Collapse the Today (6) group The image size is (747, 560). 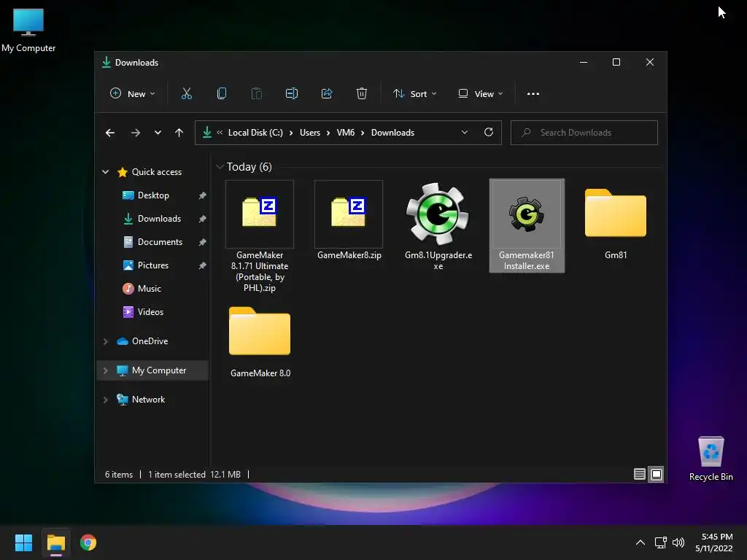coord(220,167)
